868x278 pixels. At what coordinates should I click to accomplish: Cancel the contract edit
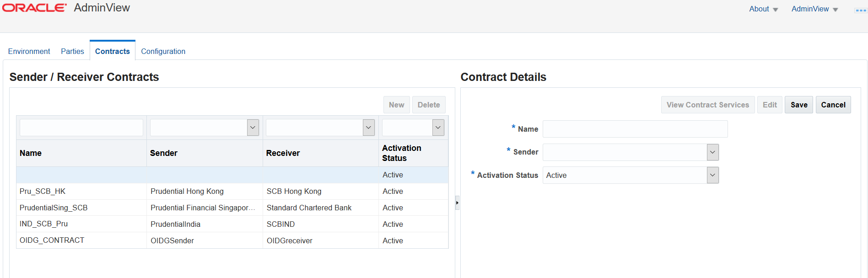coord(833,104)
